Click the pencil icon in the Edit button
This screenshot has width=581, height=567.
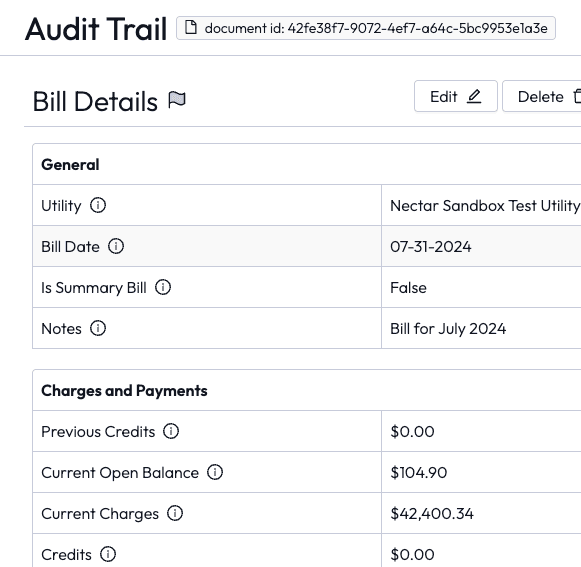(474, 96)
